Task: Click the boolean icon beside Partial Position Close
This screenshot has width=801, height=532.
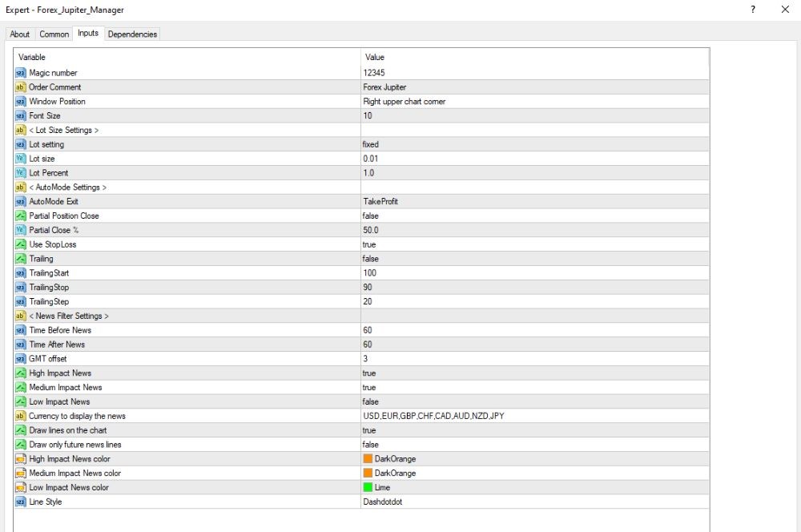Action: 21,216
